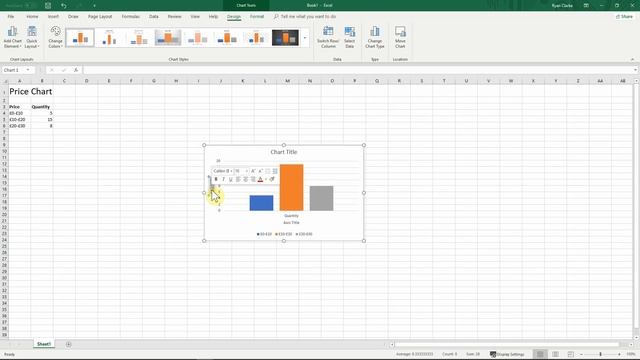Screen dimensions: 640x360
Task: Open Customize Quick Access Toolbar dropdown
Action: coord(94,6)
